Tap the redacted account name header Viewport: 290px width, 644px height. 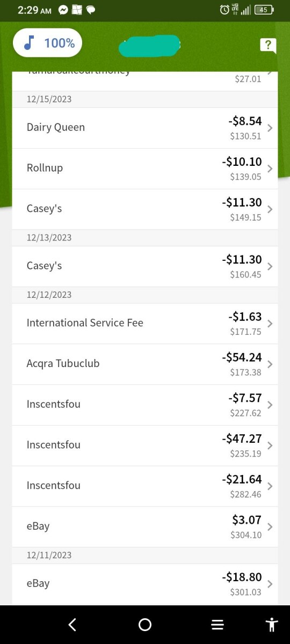[149, 46]
